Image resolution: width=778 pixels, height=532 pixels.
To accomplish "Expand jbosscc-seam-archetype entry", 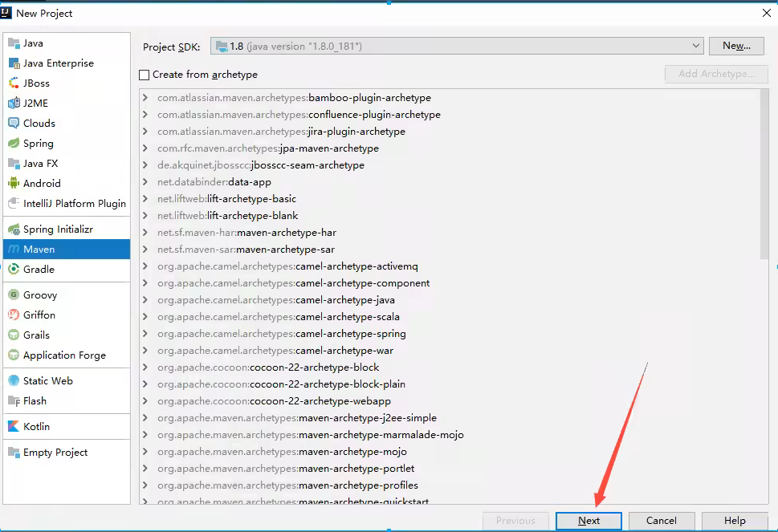I will point(145,165).
